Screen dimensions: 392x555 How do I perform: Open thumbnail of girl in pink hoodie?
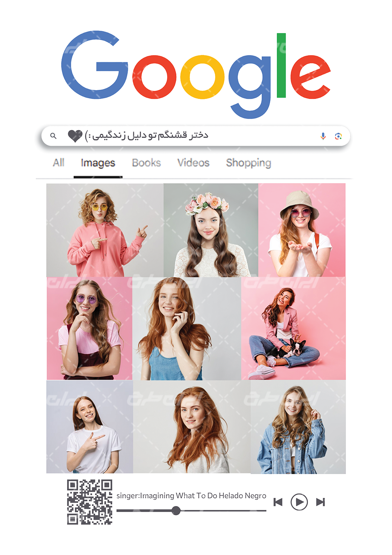click(105, 230)
